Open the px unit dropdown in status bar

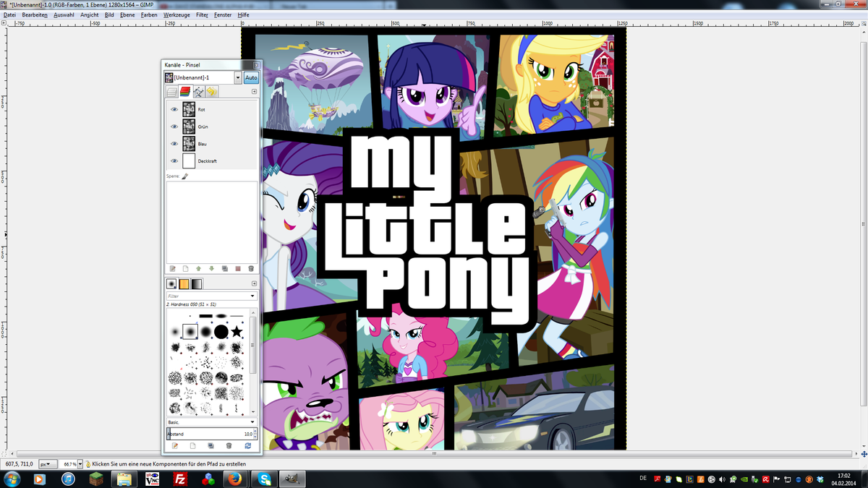[48, 463]
